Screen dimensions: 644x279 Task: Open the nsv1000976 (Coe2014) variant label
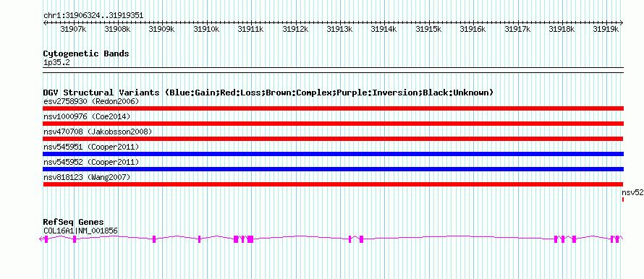click(87, 116)
